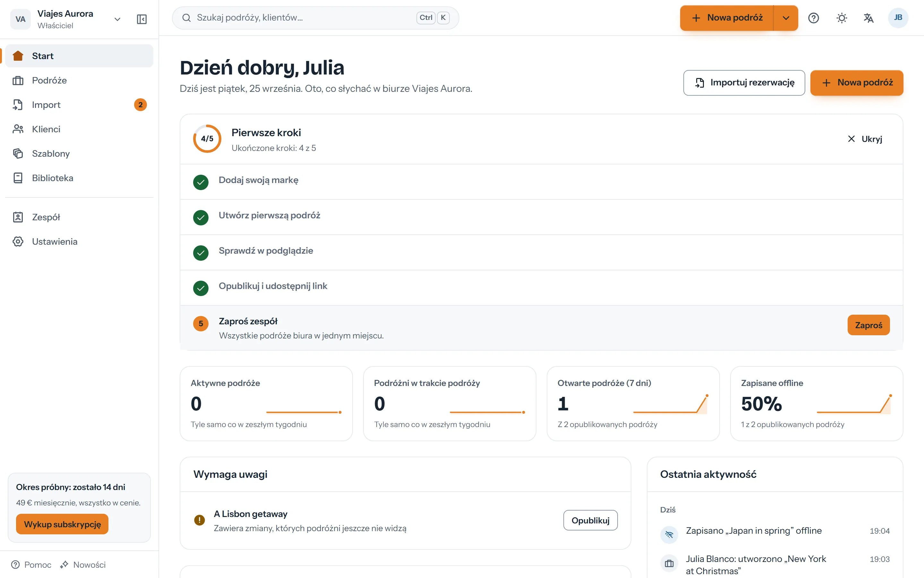Viewport: 924px width, 578px height.
Task: Click the green check beside Utwórz pierwszą podróż
Action: click(x=201, y=217)
